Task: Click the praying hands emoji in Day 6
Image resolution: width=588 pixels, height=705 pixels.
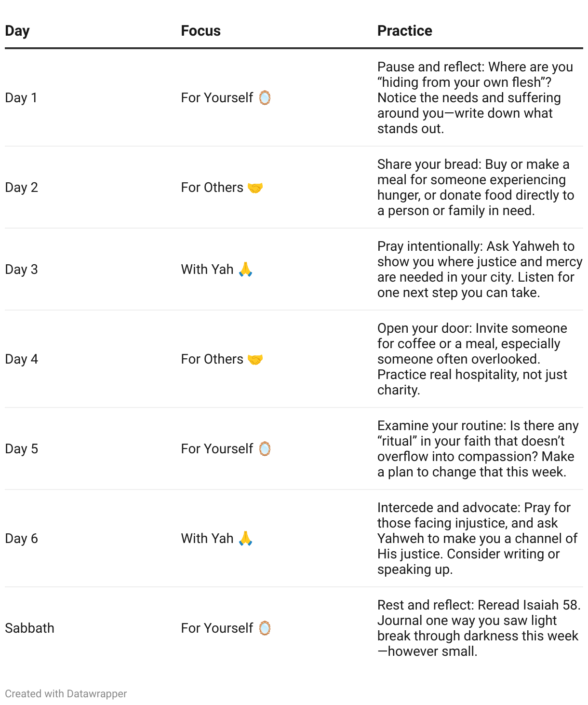Action: coord(246,538)
